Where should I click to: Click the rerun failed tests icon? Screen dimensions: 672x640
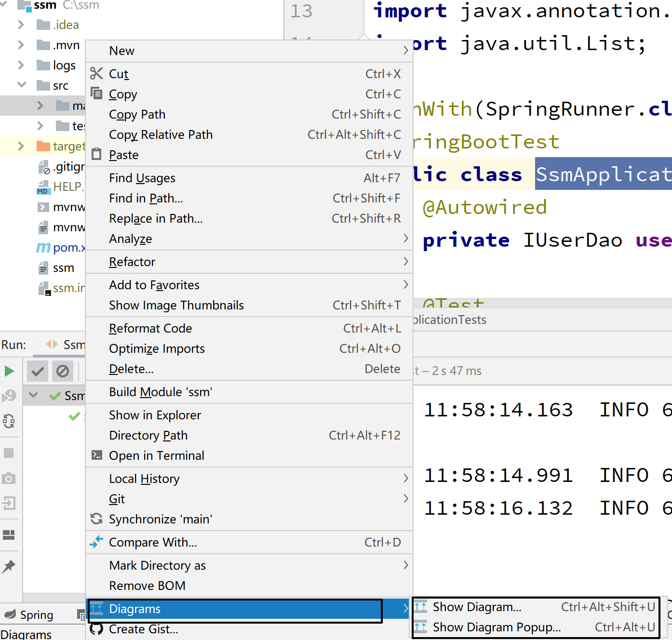[9, 396]
